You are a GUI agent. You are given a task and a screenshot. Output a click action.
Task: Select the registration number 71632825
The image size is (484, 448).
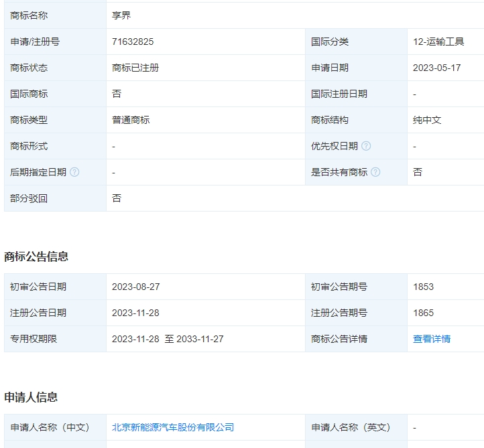[133, 42]
